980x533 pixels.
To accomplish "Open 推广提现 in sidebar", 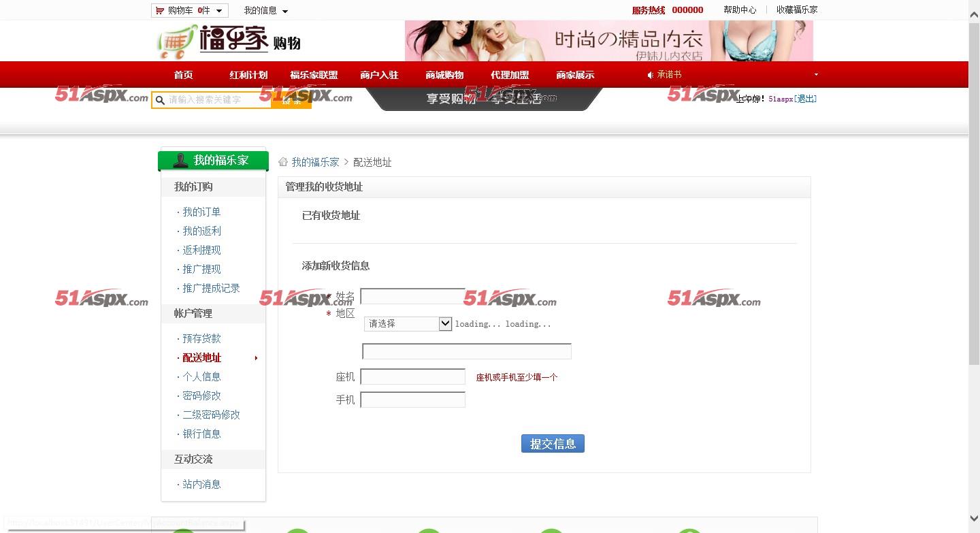I will tap(201, 269).
